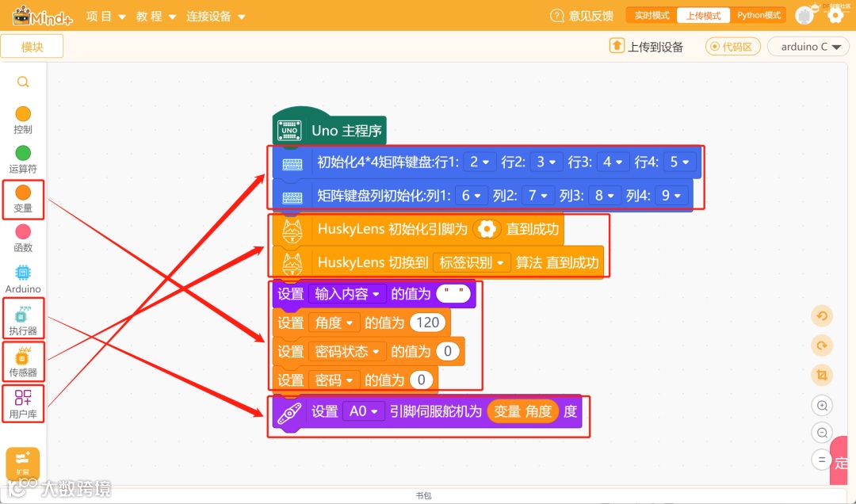Click 上传到设备 (Upload to device)
This screenshot has height=504, width=856.
coord(647,47)
